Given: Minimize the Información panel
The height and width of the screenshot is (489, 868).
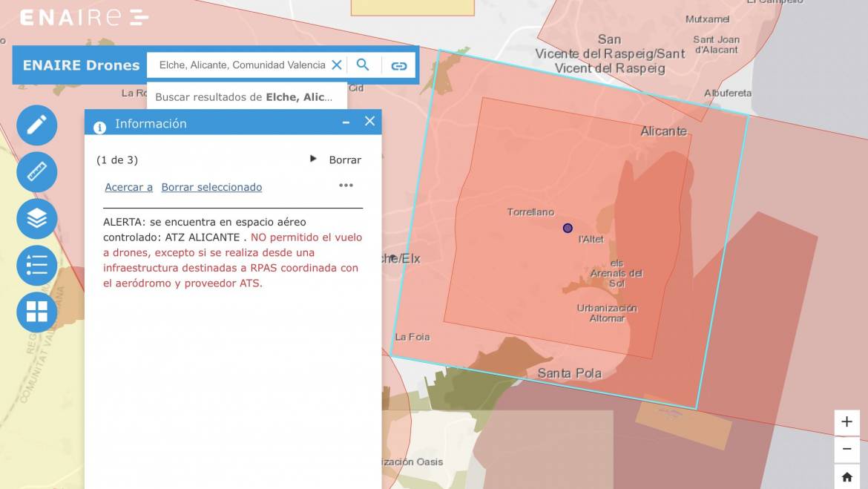Looking at the screenshot, I should click(x=346, y=122).
